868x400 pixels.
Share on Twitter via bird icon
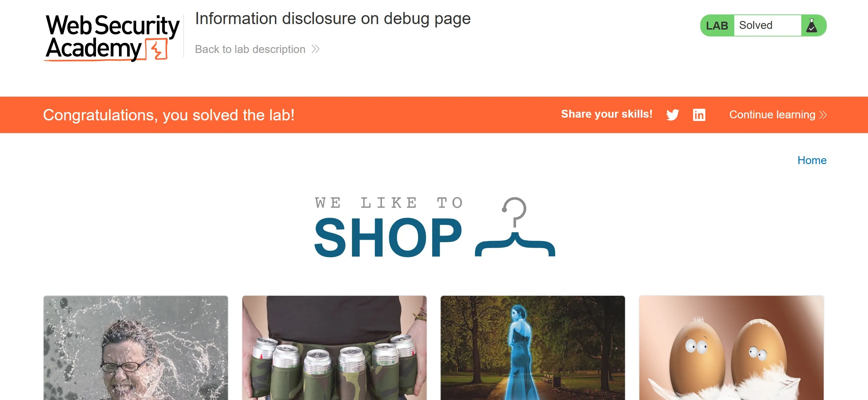tap(672, 115)
